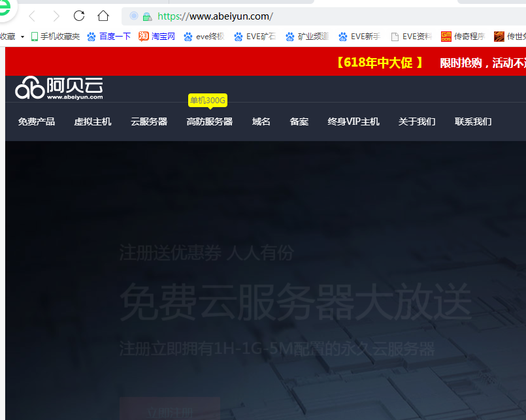The image size is (526, 420).
Task: Open 云服务器 nav menu
Action: click(149, 121)
